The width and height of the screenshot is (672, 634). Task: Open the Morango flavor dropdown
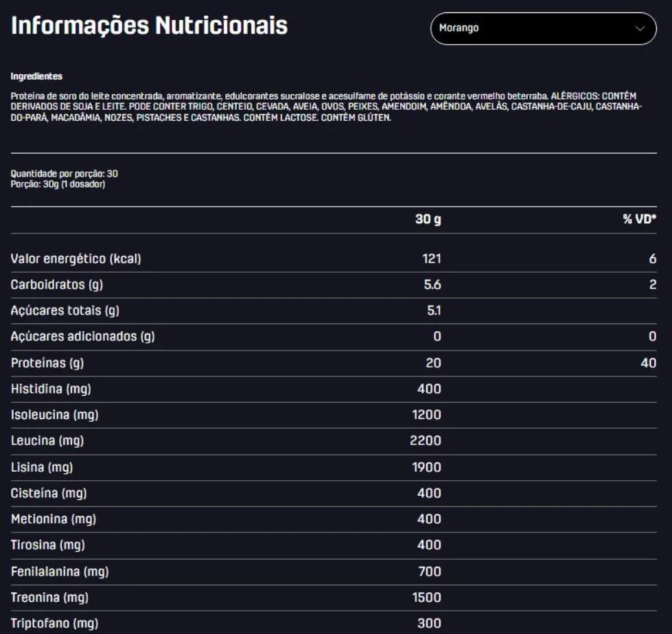click(x=542, y=29)
